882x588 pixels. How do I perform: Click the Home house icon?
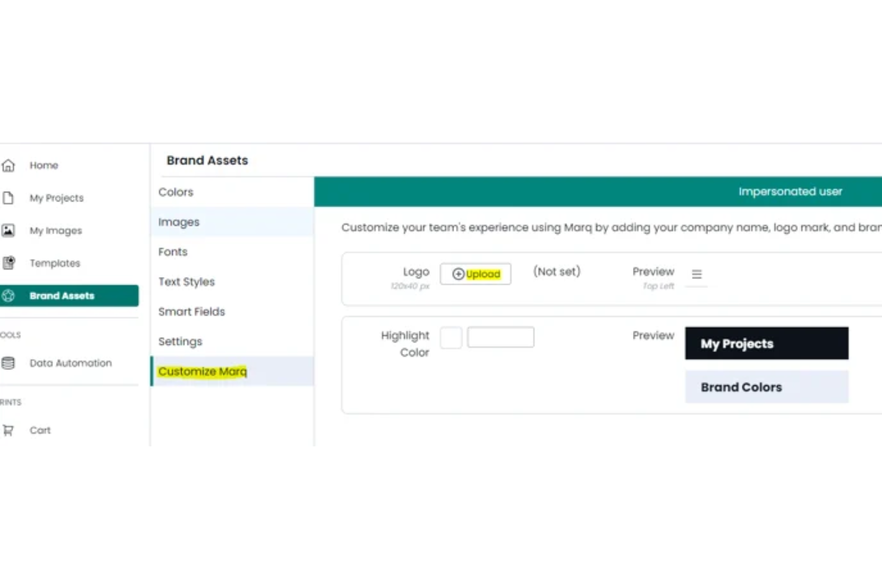pos(8,166)
